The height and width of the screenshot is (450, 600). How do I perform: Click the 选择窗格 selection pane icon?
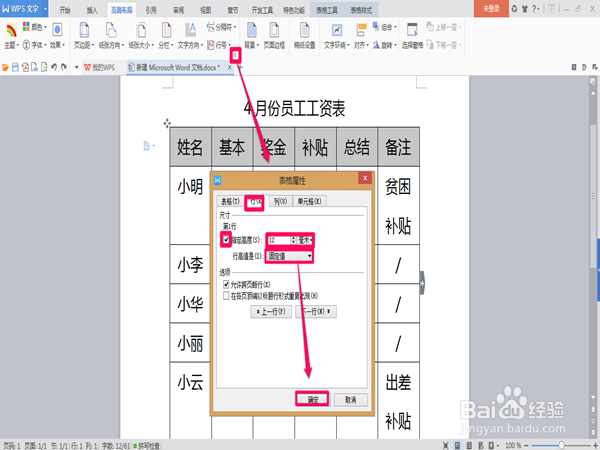tap(412, 29)
